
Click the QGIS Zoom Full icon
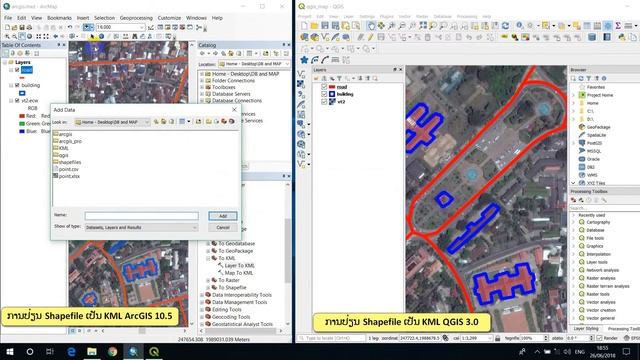[423, 26]
